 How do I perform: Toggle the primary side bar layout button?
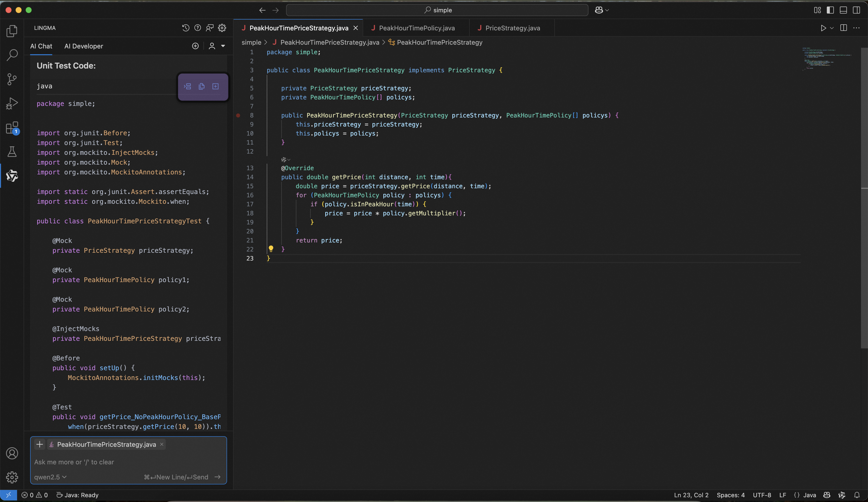(x=830, y=10)
